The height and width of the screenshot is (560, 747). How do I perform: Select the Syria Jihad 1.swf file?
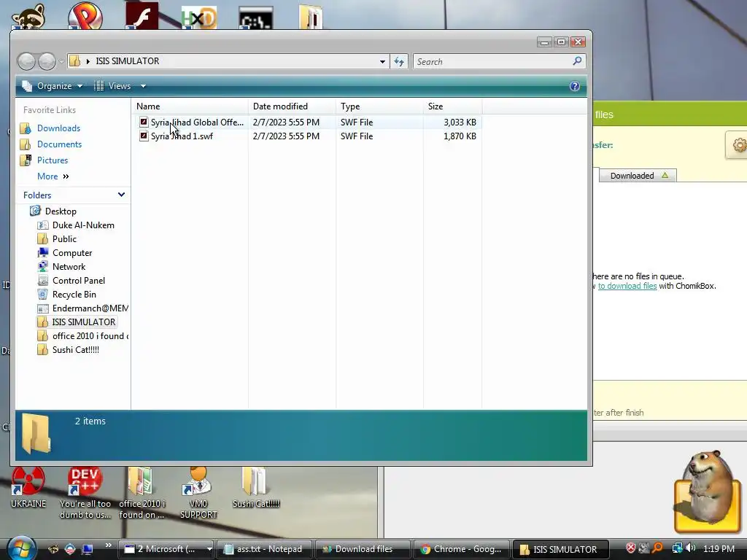click(x=182, y=136)
